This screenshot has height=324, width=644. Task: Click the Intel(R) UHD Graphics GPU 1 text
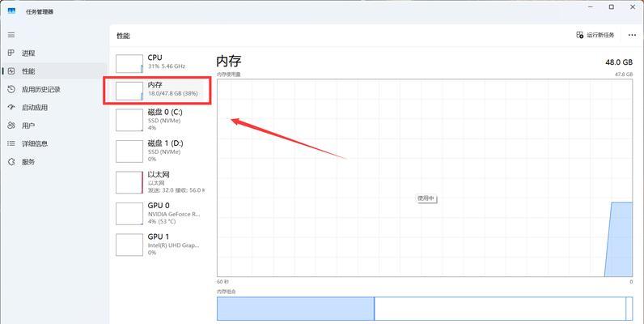(x=173, y=245)
